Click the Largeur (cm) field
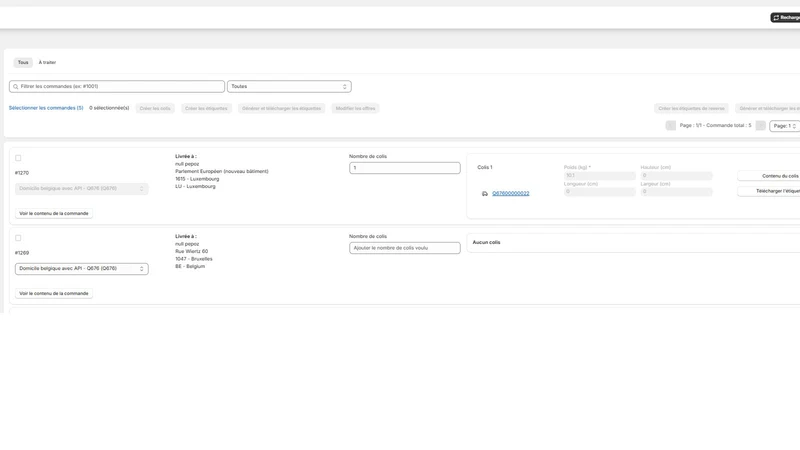The height and width of the screenshot is (450, 800). click(677, 192)
